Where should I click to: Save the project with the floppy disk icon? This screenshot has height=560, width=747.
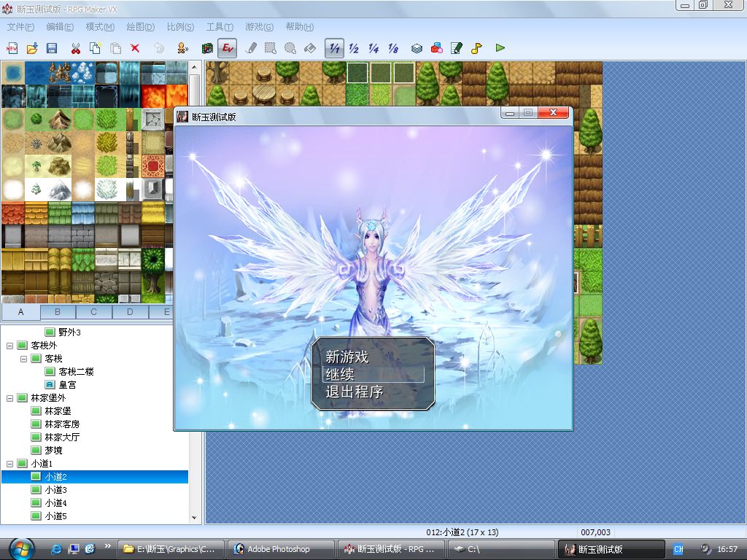[52, 48]
